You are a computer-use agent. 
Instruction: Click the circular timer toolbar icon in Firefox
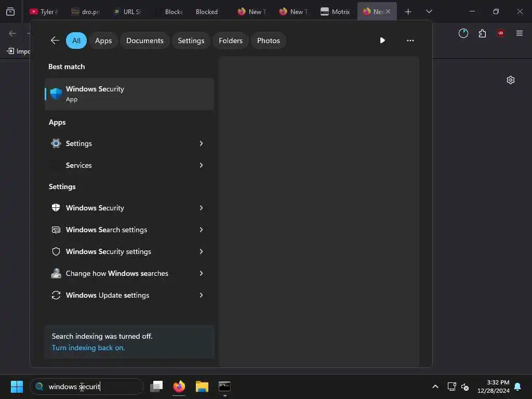(x=463, y=33)
